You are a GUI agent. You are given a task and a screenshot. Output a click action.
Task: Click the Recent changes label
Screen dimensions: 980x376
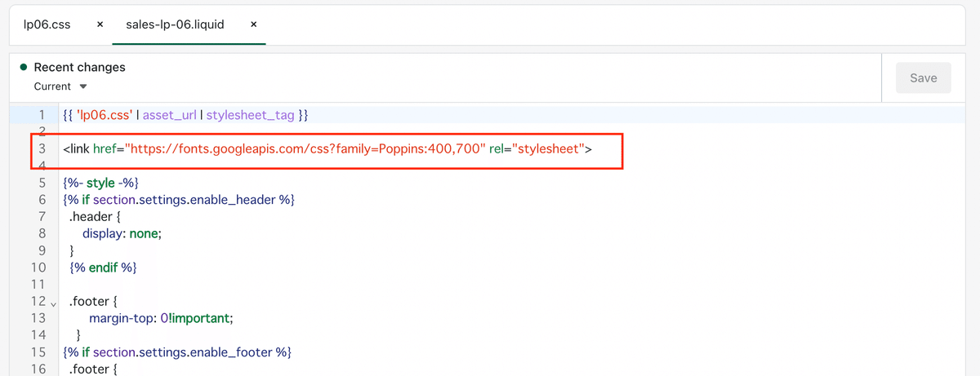click(79, 67)
